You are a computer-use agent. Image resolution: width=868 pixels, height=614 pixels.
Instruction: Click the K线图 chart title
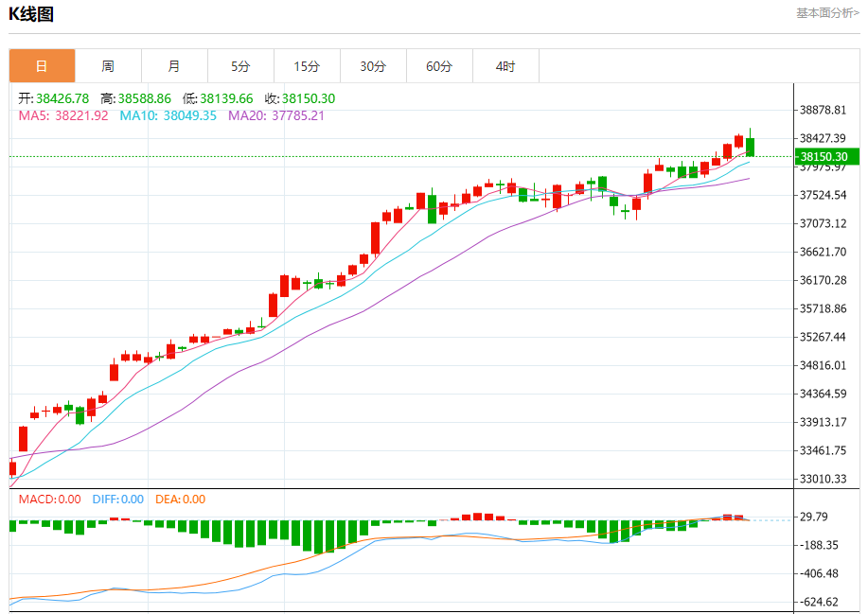click(31, 14)
